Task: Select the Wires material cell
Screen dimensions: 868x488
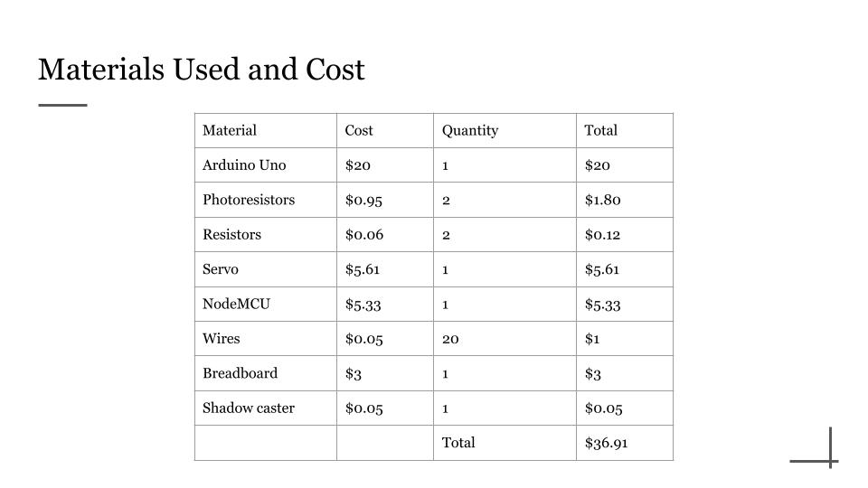Action: [x=266, y=339]
